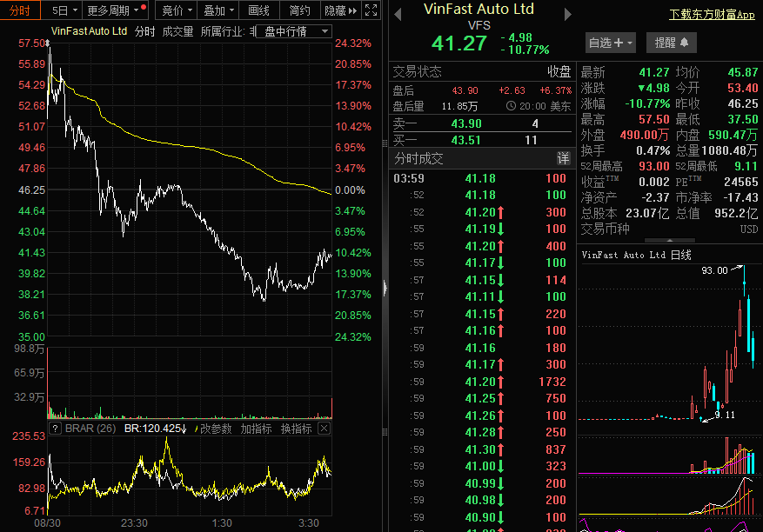Click the 换手 value 0.47%
Screen dimensions: 763x532
tap(653, 150)
